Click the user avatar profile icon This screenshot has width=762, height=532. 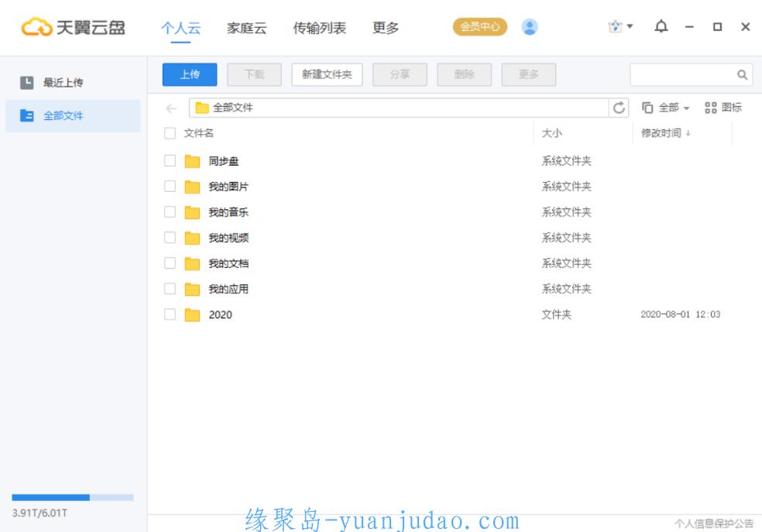pos(530,27)
